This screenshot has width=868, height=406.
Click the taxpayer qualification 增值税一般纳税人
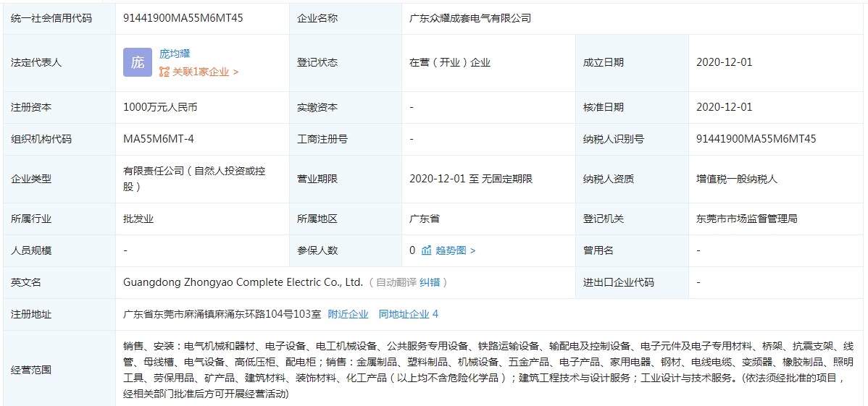tap(737, 179)
